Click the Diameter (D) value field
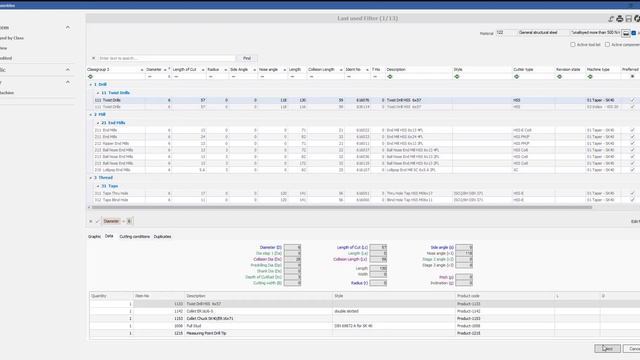Viewport: 640px width, 360px height. click(x=292, y=247)
